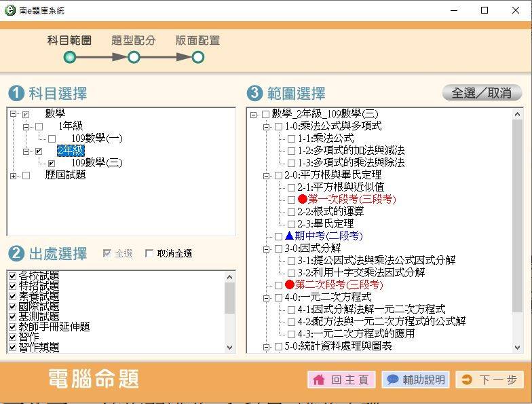This screenshot has height=404, width=532.
Task: Go to the 題型配分 step label
Action: pos(133,41)
